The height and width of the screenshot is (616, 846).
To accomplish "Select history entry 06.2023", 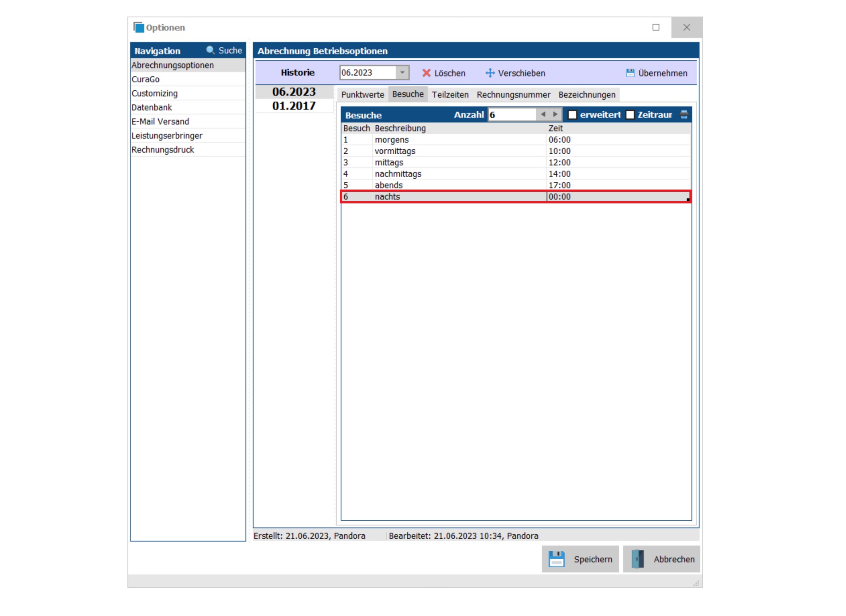I will click(x=294, y=92).
